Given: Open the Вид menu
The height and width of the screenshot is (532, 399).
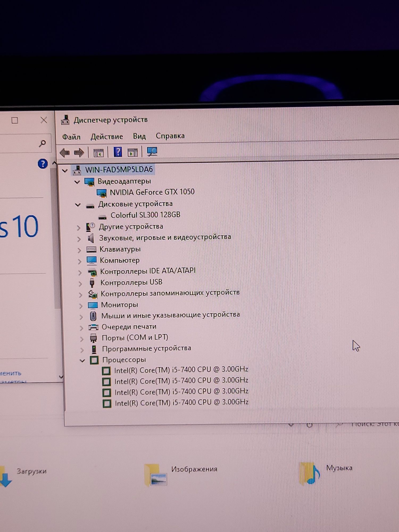Looking at the screenshot, I should coord(139,136).
